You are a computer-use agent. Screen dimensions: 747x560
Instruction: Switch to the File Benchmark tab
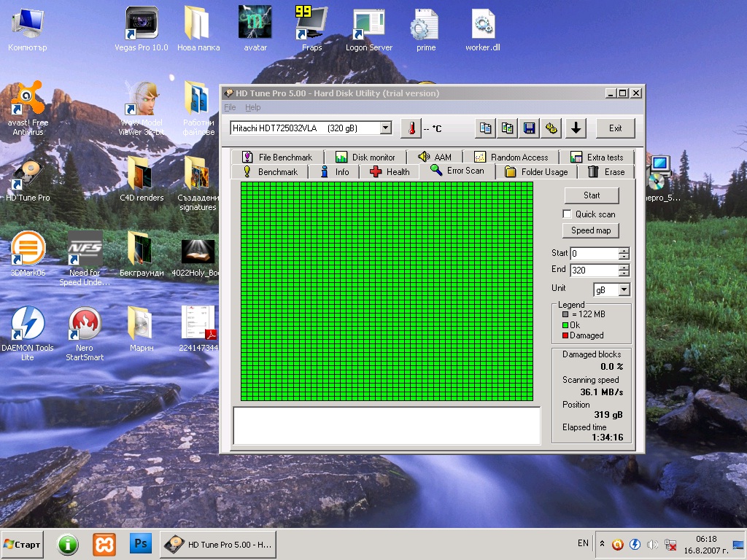tap(277, 157)
